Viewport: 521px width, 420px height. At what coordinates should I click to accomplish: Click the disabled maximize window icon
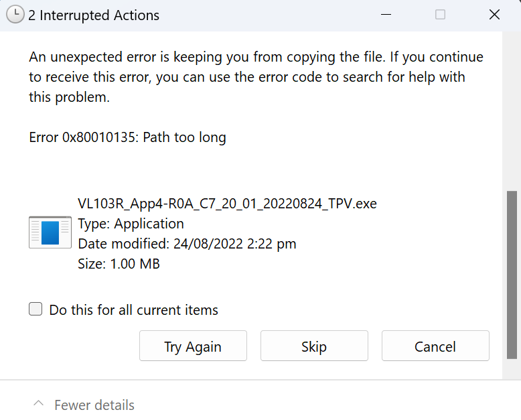click(x=440, y=15)
